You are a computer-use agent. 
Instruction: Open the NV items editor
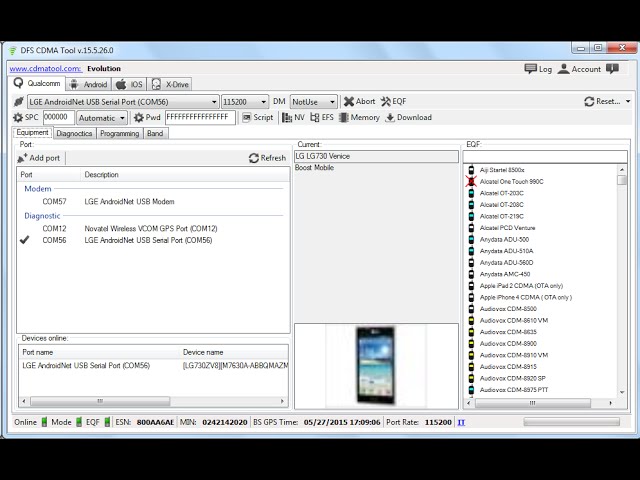pos(293,118)
